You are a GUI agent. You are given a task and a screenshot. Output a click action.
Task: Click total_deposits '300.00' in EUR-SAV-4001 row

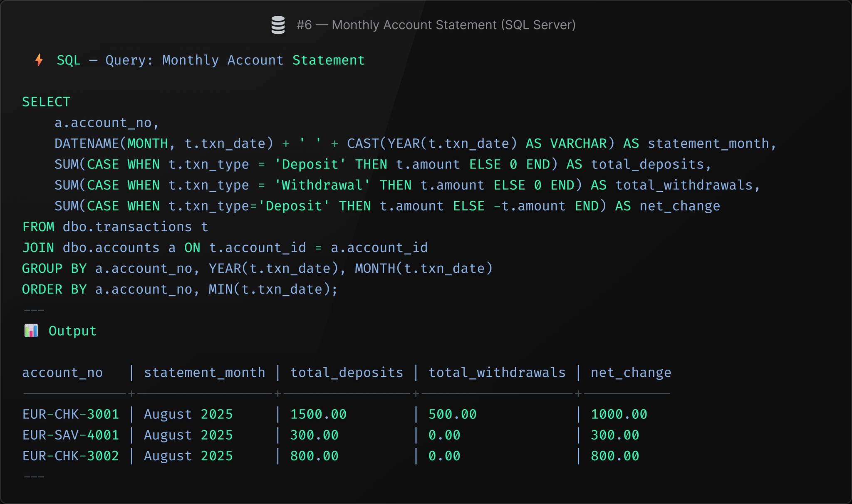click(x=315, y=435)
